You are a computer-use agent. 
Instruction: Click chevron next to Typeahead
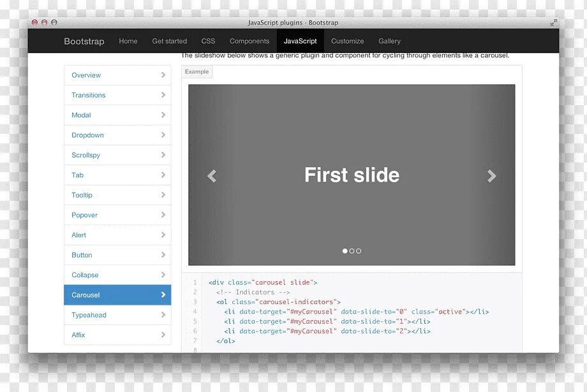163,315
